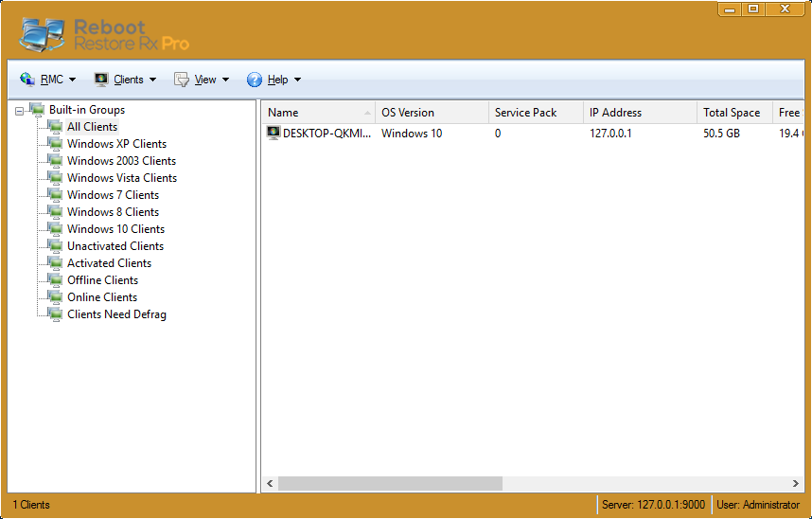Image resolution: width=812 pixels, height=519 pixels.
Task: Click the Windows 10 Clients group icon
Action: coord(55,229)
